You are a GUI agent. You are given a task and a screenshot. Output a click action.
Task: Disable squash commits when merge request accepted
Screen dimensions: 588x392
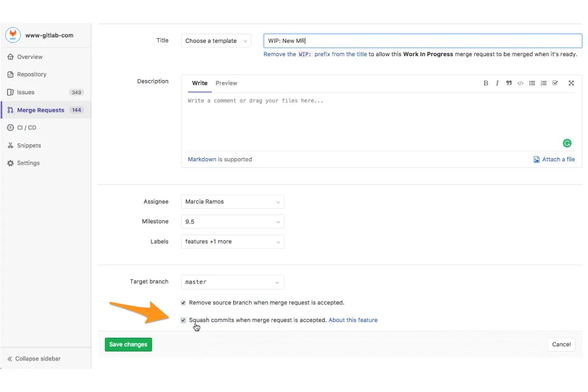183,320
